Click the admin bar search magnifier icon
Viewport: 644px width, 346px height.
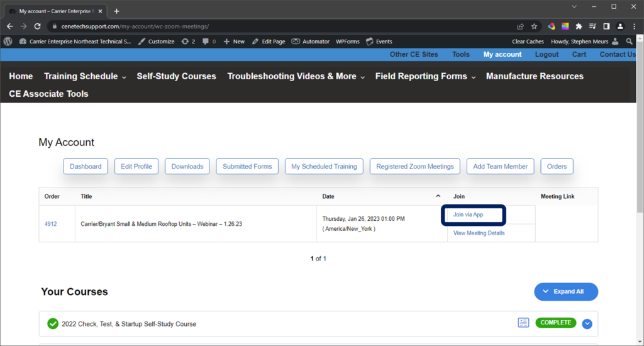tap(629, 42)
